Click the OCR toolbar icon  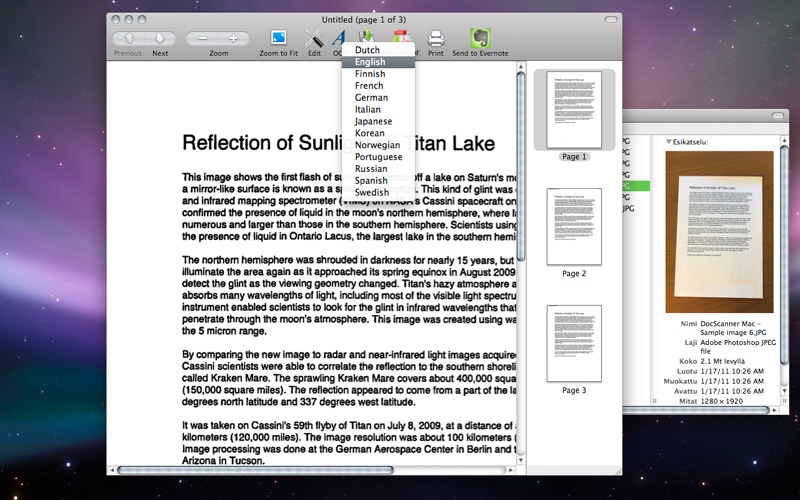tap(338, 40)
